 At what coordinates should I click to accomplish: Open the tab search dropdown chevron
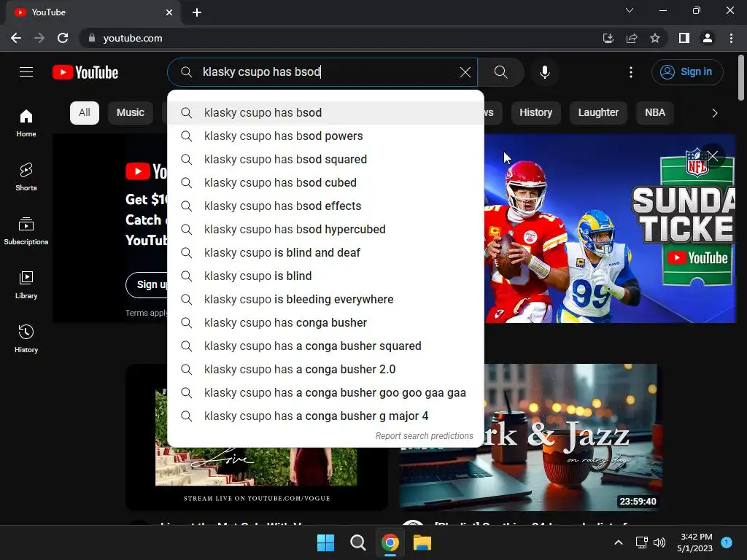630,10
